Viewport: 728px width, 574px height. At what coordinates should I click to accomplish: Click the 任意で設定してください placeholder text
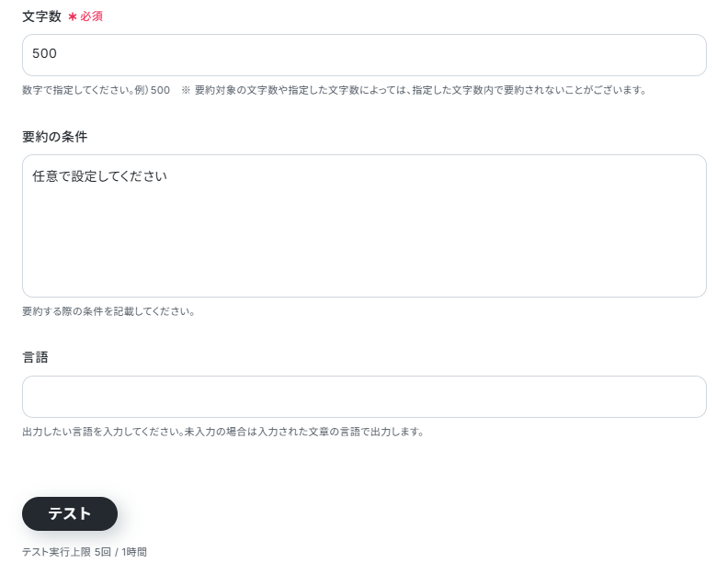coord(100,176)
